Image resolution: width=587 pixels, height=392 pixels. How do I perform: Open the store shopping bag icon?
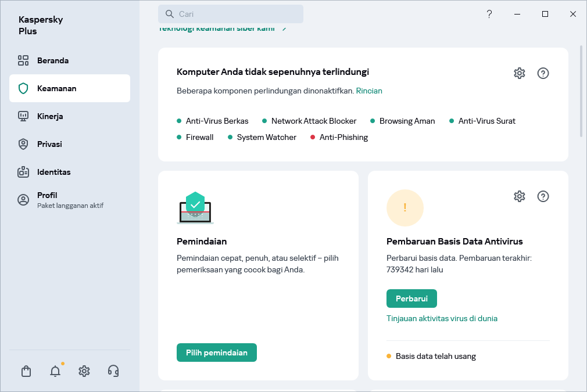tap(26, 371)
